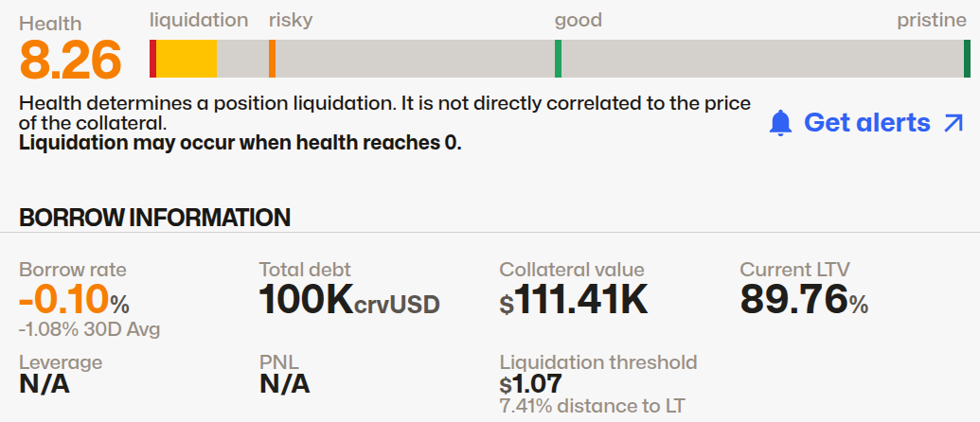
Task: Click the arrow icon beside Get alerts
Action: coord(953,123)
